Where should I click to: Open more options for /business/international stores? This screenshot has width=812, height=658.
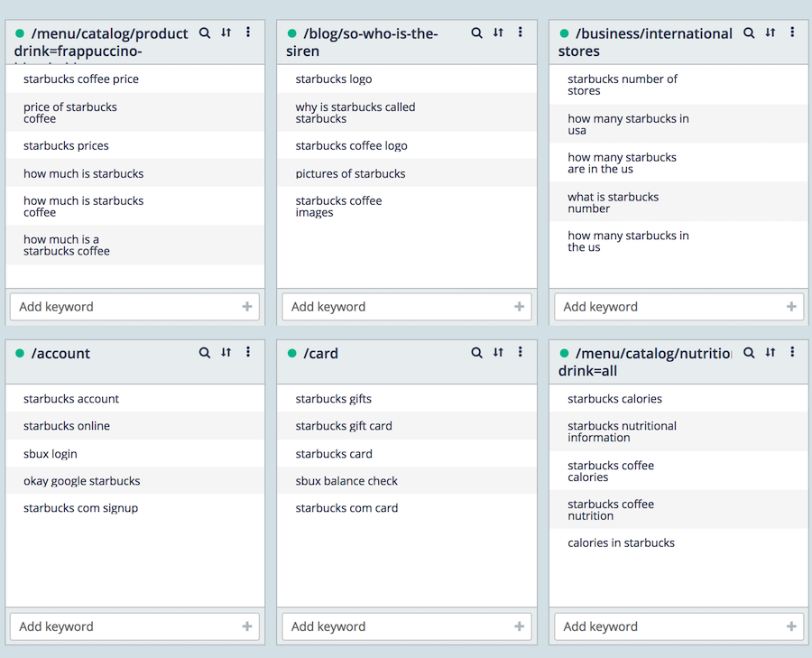click(792, 32)
